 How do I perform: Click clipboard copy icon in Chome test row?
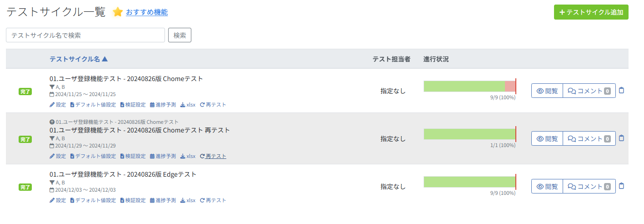(x=622, y=91)
